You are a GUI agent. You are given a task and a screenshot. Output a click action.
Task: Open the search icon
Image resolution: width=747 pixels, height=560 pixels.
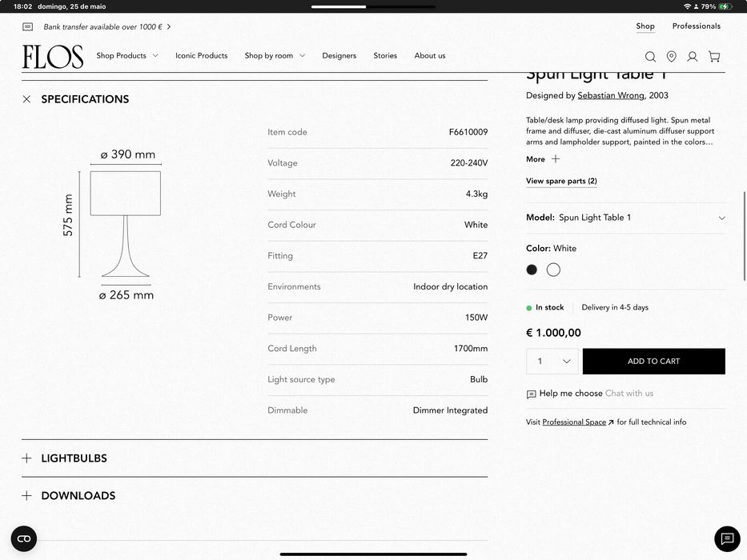coord(650,57)
